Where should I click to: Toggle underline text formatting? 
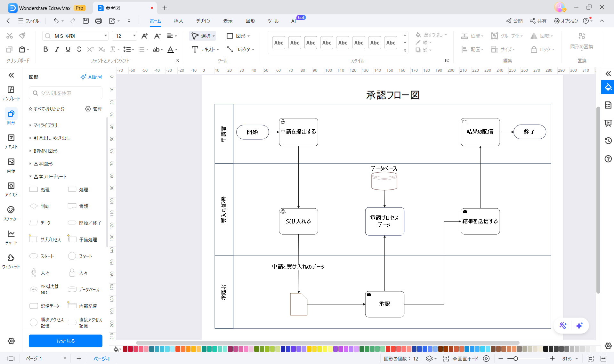pyautogui.click(x=68, y=49)
